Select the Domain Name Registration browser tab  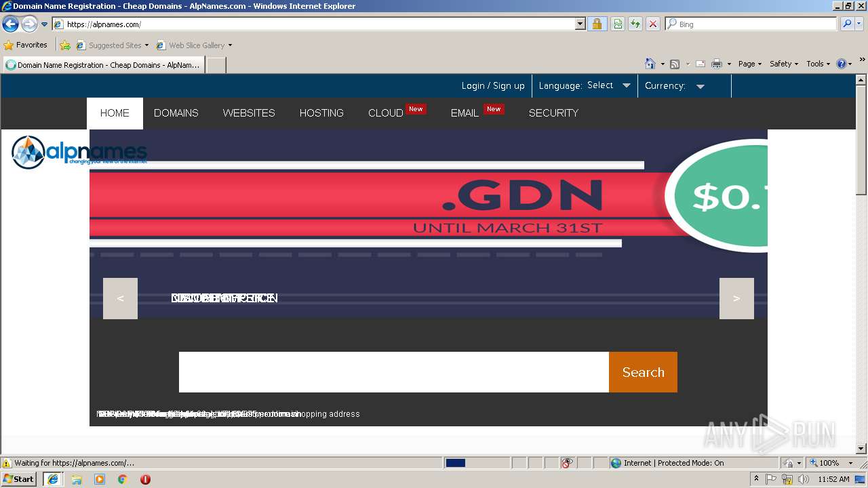pyautogui.click(x=102, y=65)
